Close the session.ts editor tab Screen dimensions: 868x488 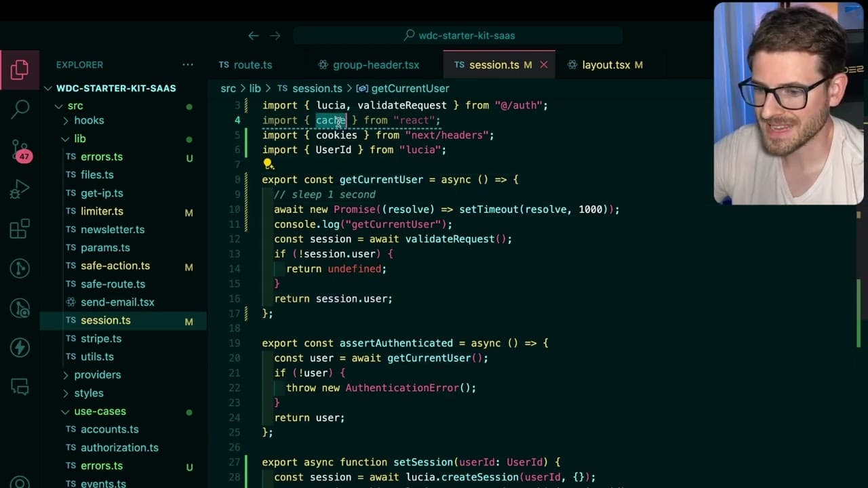[543, 65]
